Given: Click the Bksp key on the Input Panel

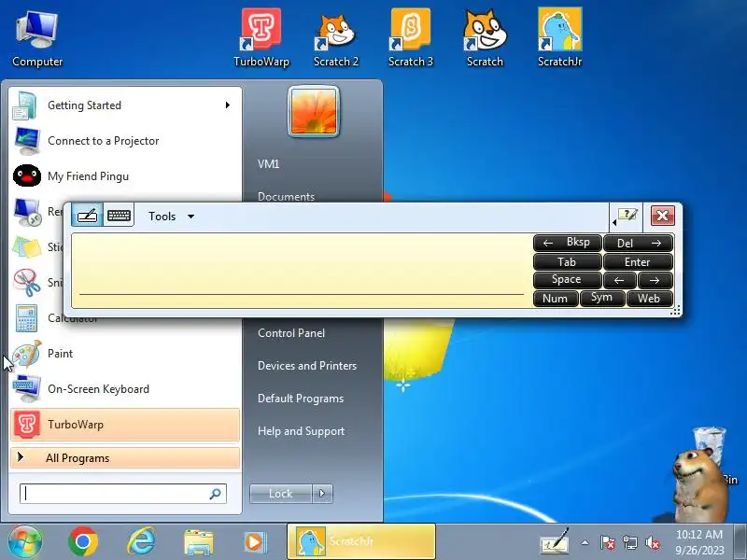Looking at the screenshot, I should (x=568, y=243).
